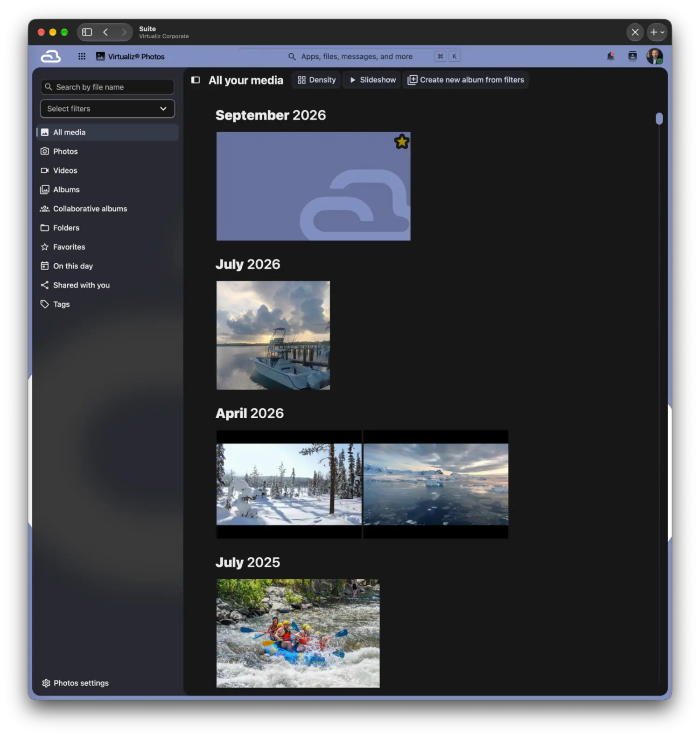Open Tags in sidebar

107,304
